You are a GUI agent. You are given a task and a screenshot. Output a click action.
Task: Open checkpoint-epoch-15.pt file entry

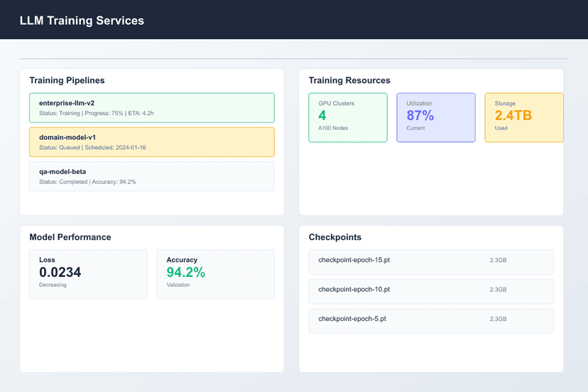354,260
